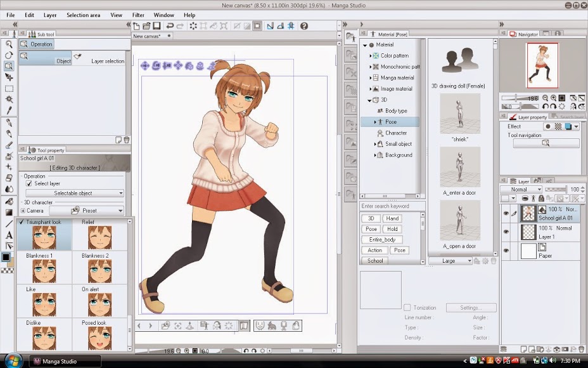The width and height of the screenshot is (588, 368).
Task: Click the Undo arrow in the toolbar
Action: tap(169, 26)
